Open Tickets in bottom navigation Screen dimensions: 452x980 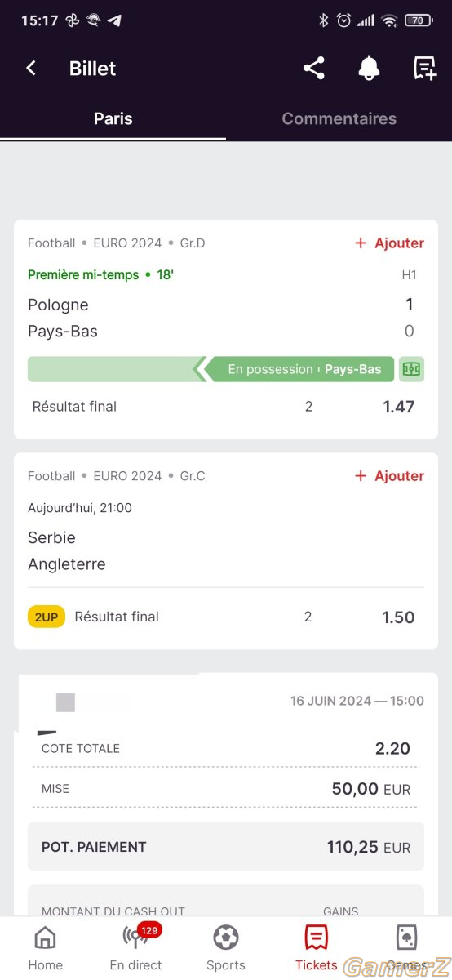[x=316, y=948]
